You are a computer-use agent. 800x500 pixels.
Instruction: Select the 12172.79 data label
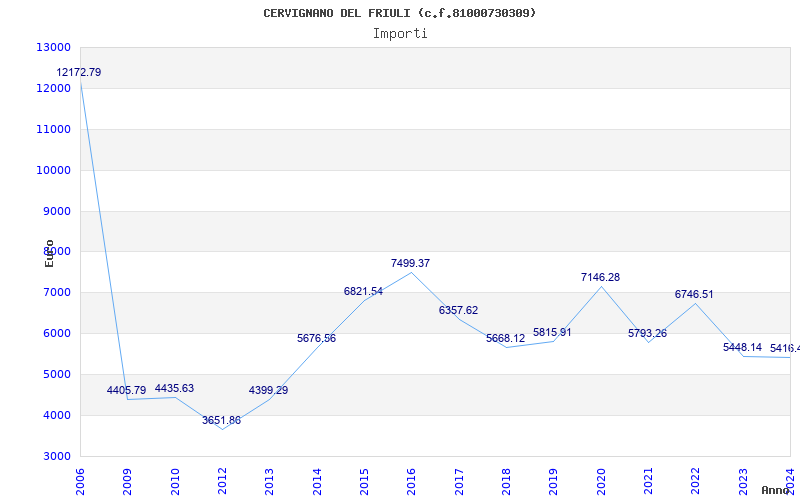pos(79,72)
